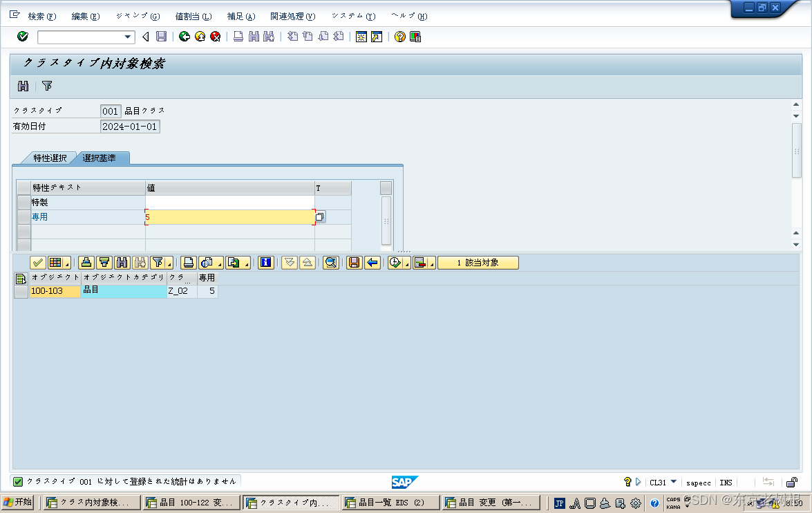Click the Filter icon next to Find

pyautogui.click(x=46, y=86)
